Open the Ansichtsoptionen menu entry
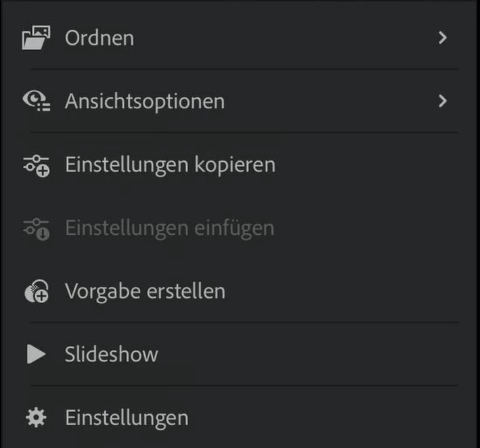Image resolution: width=480 pixels, height=448 pixels. coord(145,102)
